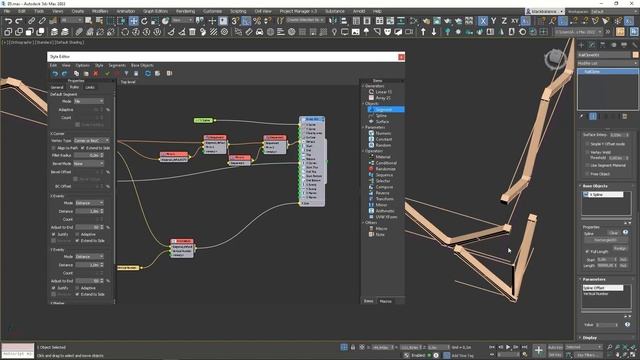This screenshot has height=360, width=640.
Task: Open the X Evenly Mode dropdown
Action: click(89, 203)
